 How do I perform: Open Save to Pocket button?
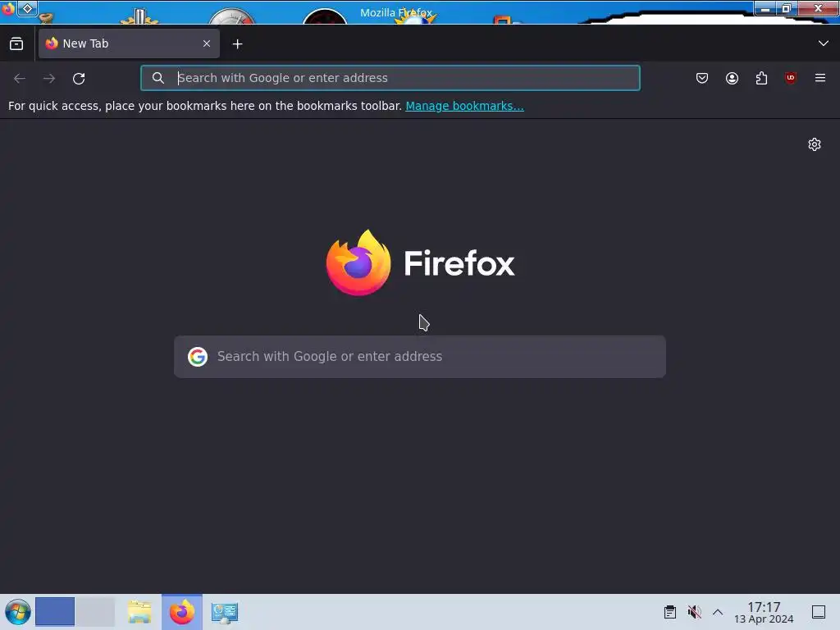(x=702, y=78)
